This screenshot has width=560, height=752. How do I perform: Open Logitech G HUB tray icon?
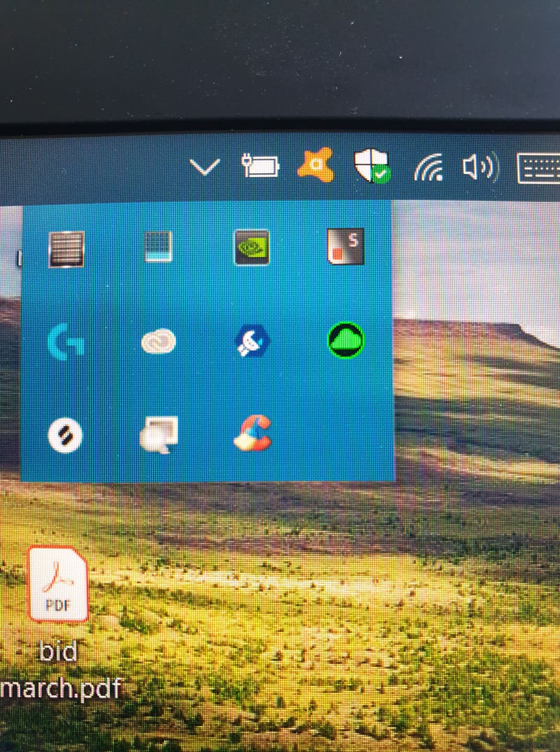(65, 342)
